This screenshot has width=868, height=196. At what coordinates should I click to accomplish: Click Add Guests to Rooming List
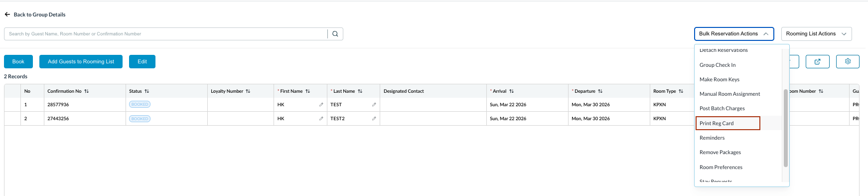coord(81,62)
